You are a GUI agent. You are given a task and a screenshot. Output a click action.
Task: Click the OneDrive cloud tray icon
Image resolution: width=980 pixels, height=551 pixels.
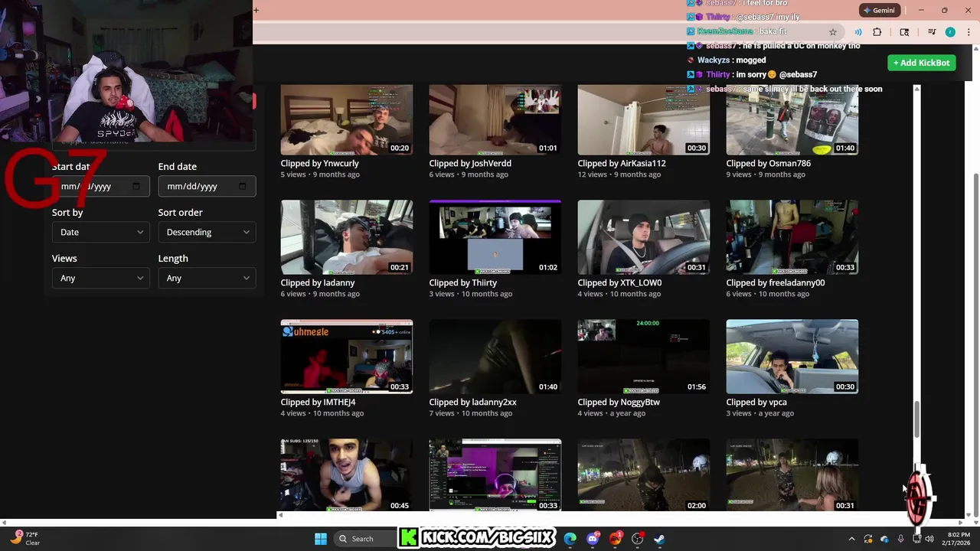click(x=884, y=539)
